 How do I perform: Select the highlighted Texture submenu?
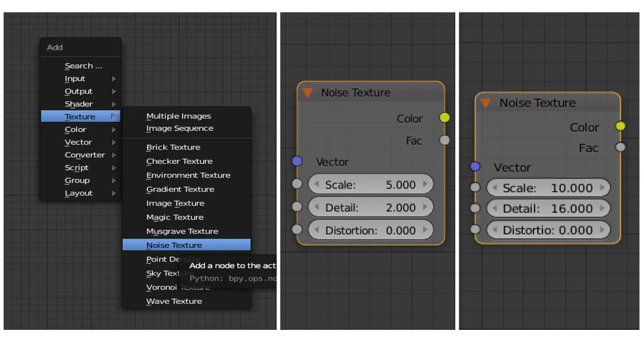80,116
